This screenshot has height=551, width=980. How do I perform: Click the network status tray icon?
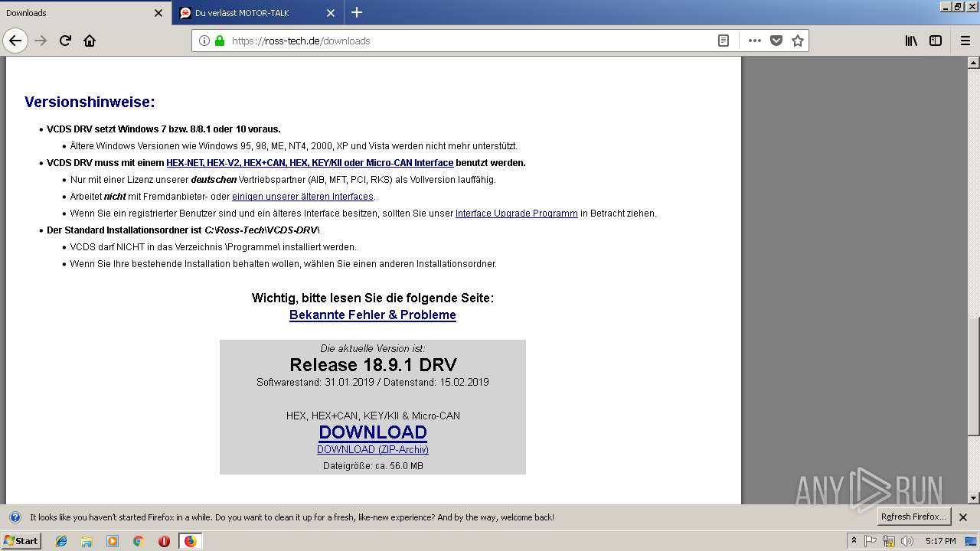pyautogui.click(x=889, y=541)
